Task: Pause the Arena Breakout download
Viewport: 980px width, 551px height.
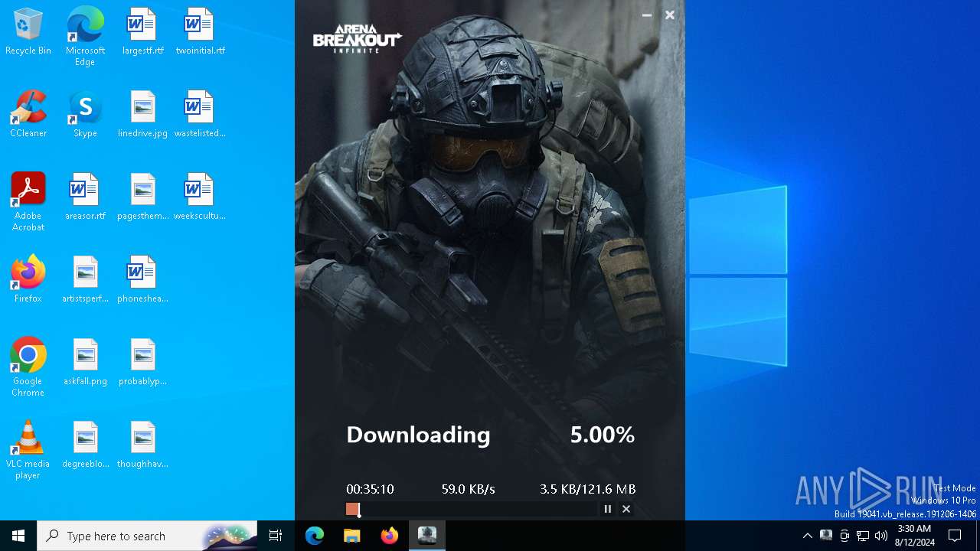Action: [x=608, y=509]
